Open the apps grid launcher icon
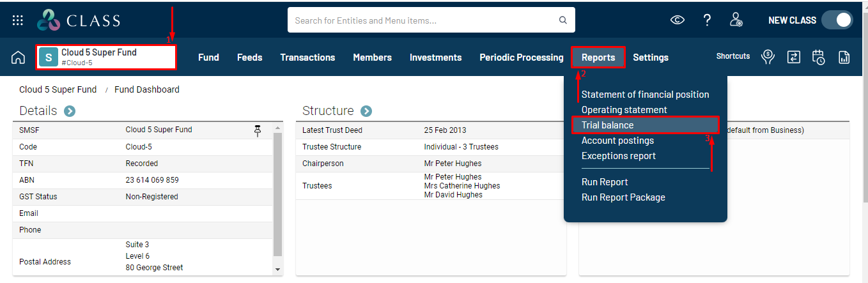868x283 pixels. coord(18,20)
